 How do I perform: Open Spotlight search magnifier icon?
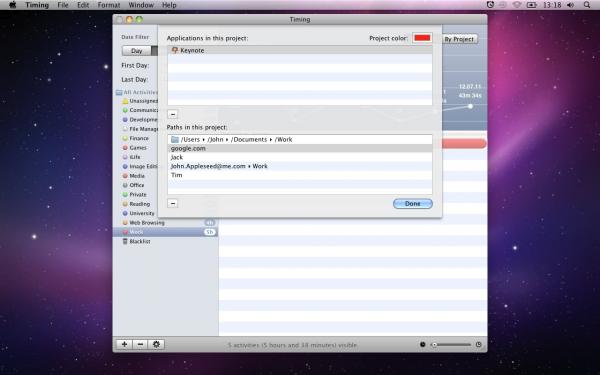587,5
